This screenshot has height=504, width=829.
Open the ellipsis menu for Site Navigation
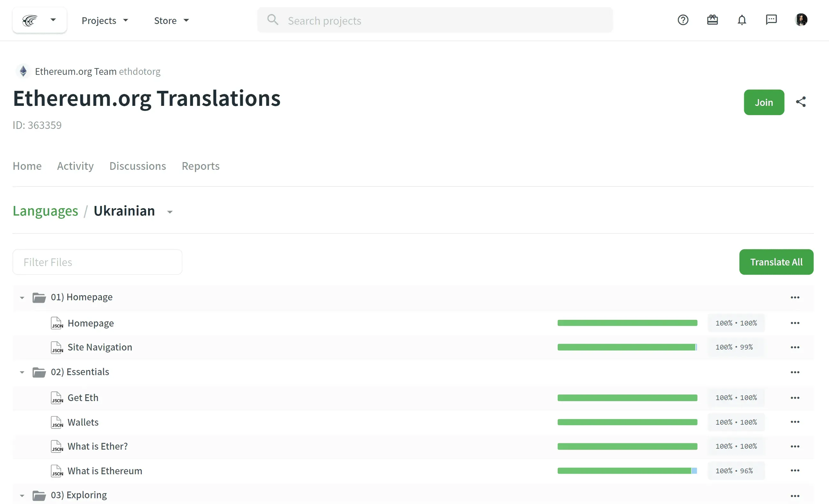tap(795, 347)
